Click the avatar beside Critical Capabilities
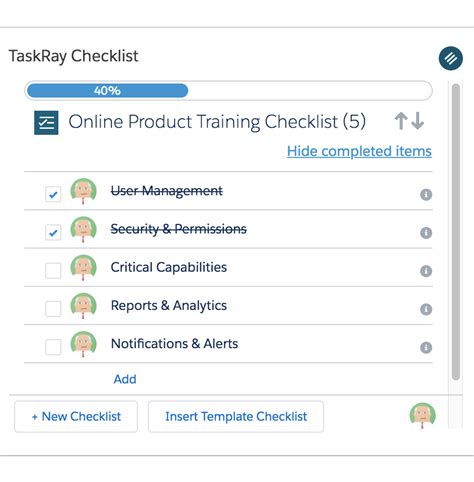 click(x=83, y=268)
